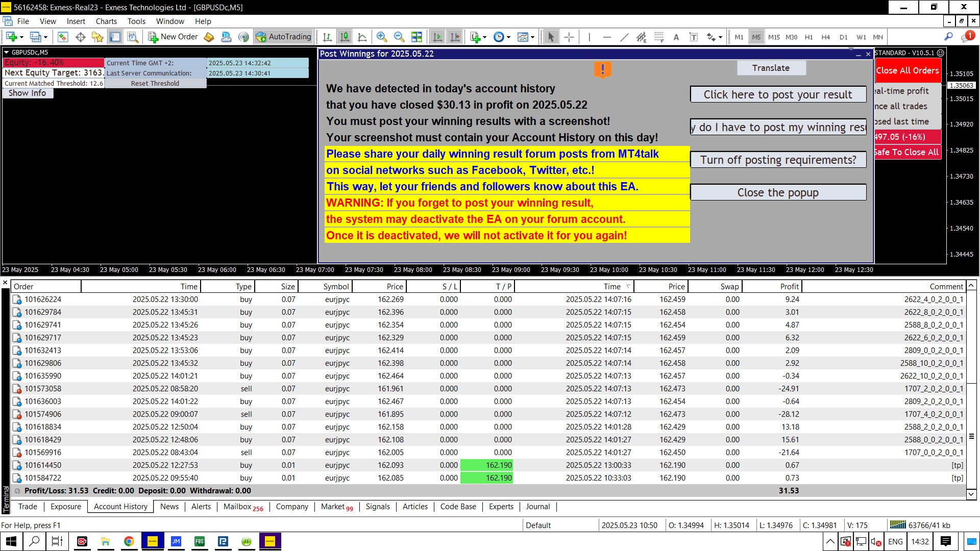This screenshot has width=980, height=551.
Task: Switch to the Journal tab
Action: [537, 507]
